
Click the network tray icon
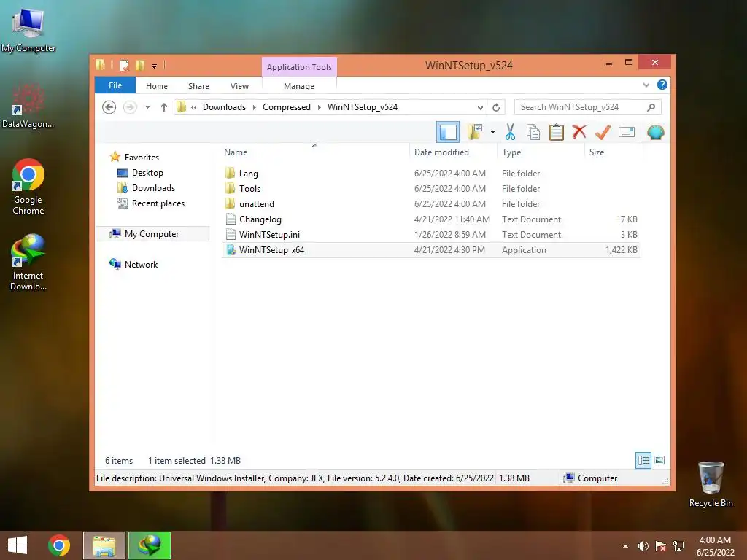tap(678, 546)
